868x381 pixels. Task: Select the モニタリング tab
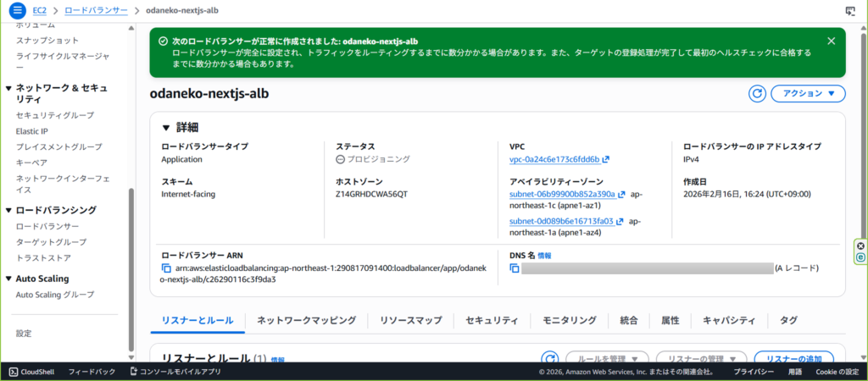pyautogui.click(x=569, y=320)
